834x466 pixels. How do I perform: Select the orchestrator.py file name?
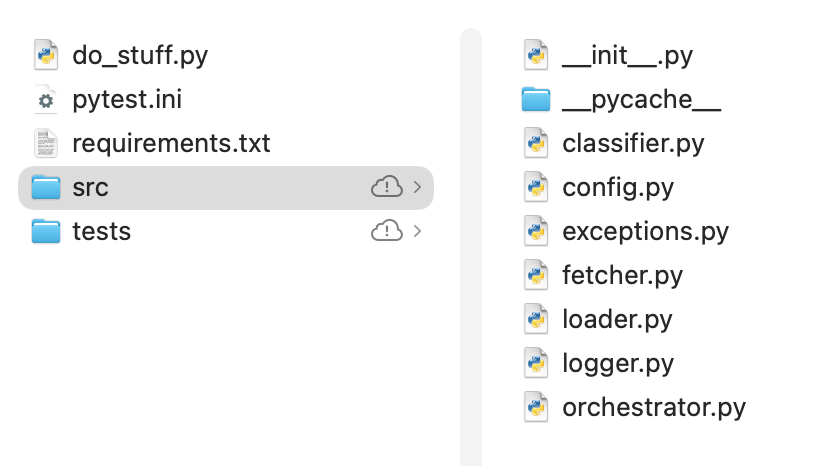point(654,407)
